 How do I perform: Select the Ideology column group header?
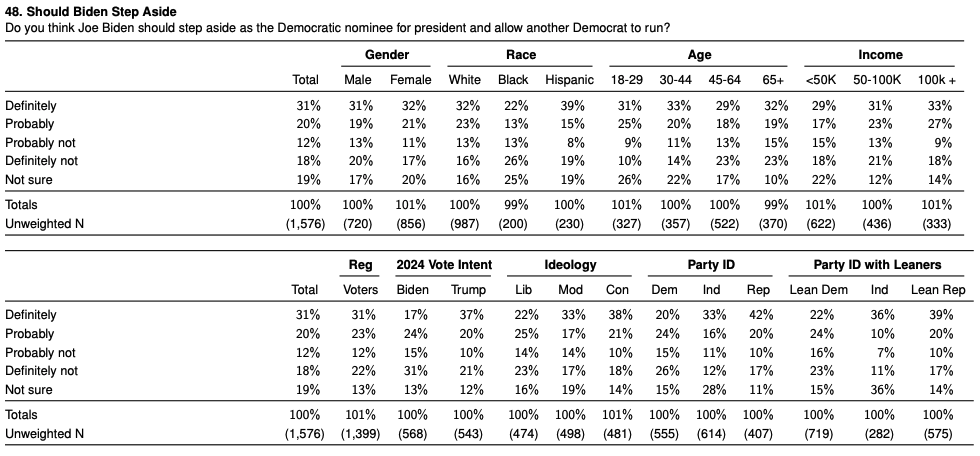pyautogui.click(x=570, y=265)
